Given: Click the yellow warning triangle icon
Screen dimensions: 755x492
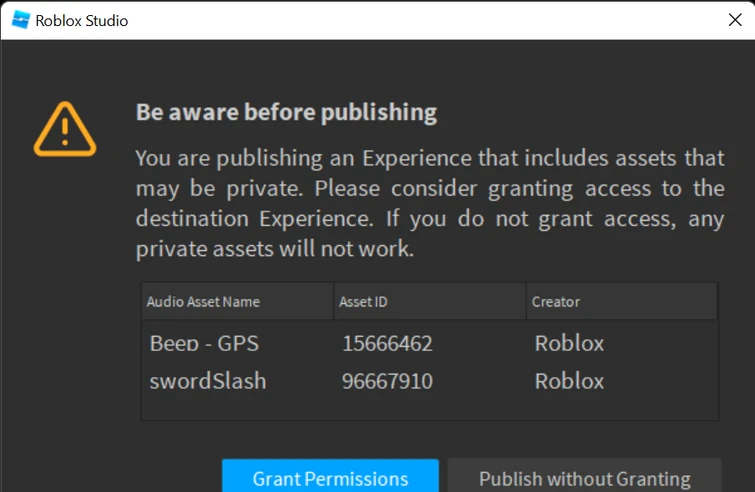Looking at the screenshot, I should (x=65, y=130).
